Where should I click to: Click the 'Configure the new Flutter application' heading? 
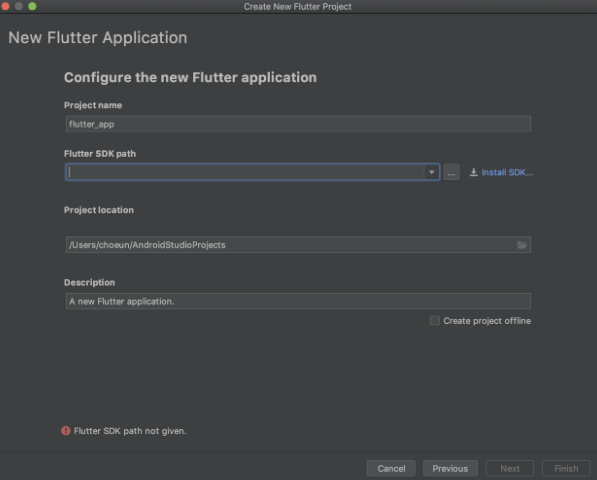[190, 78]
